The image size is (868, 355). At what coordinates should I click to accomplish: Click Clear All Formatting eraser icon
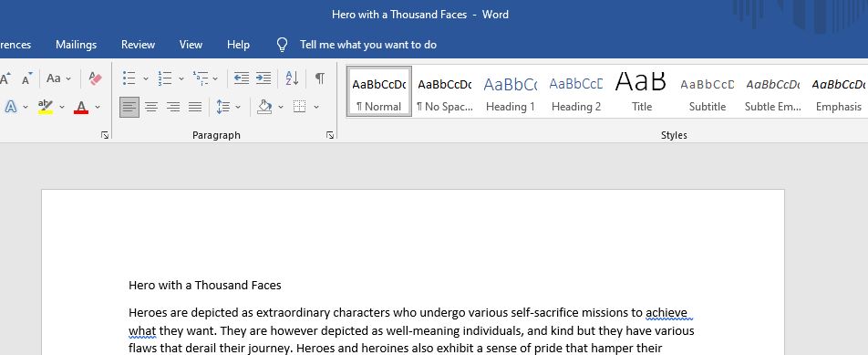pyautogui.click(x=95, y=78)
